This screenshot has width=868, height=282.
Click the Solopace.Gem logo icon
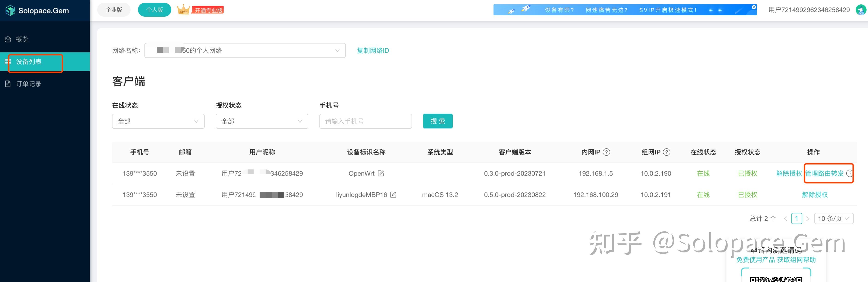pyautogui.click(x=10, y=10)
